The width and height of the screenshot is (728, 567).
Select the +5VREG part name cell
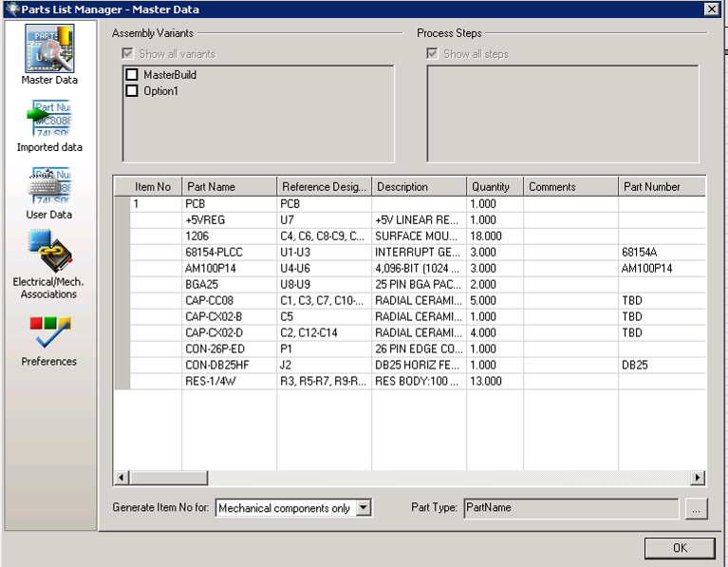230,219
